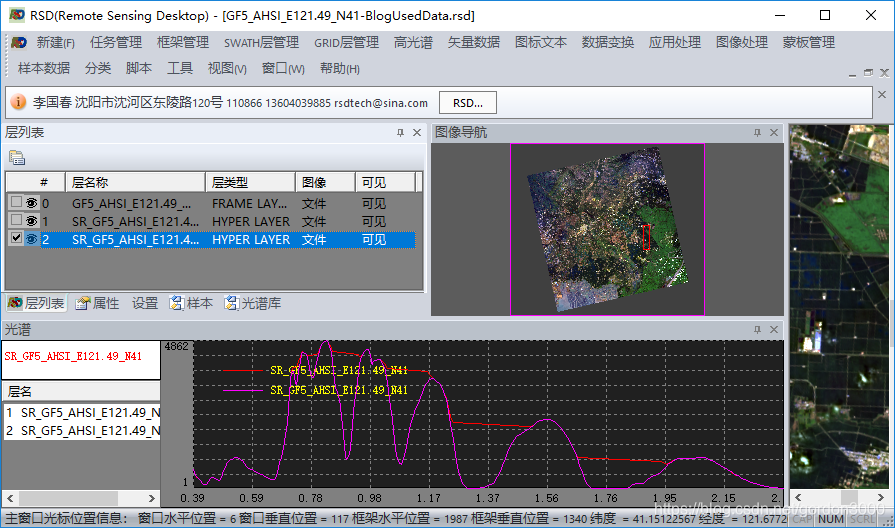Open the 高光谱 menu

(x=413, y=42)
